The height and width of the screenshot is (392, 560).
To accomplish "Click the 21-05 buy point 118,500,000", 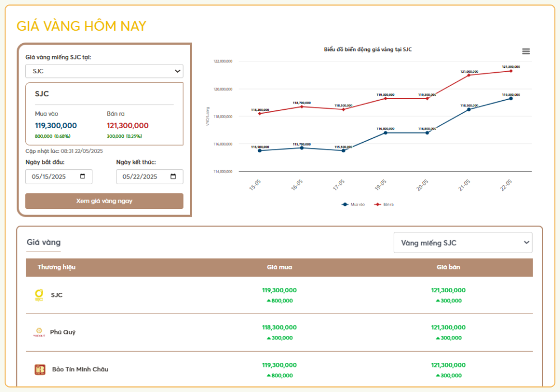I will coord(469,109).
